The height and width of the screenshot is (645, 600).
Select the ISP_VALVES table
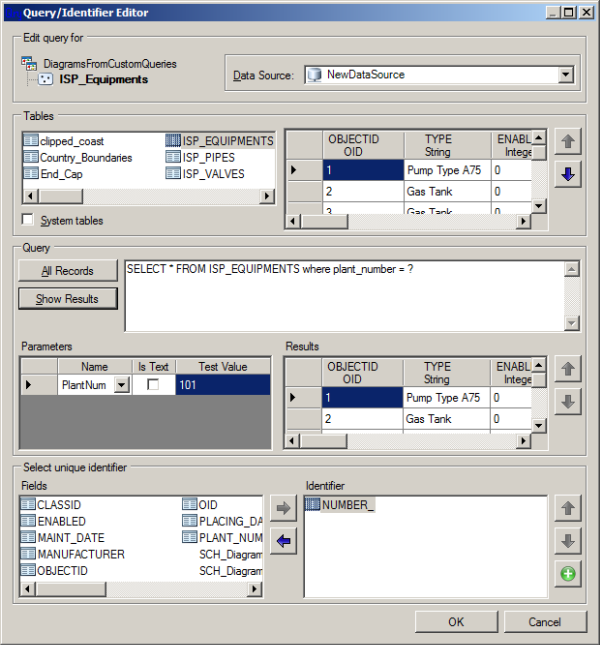[205, 174]
